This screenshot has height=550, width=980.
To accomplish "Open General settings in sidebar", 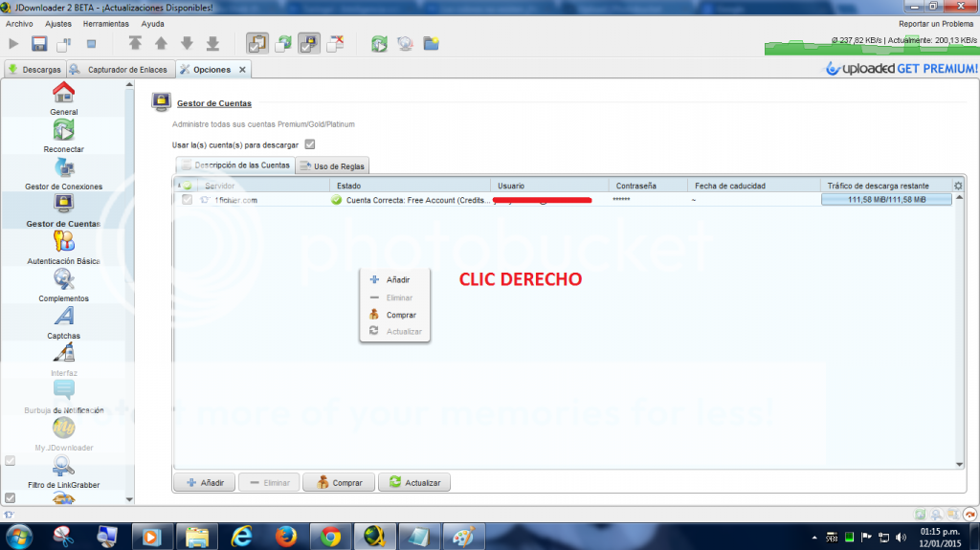I will coord(64,99).
